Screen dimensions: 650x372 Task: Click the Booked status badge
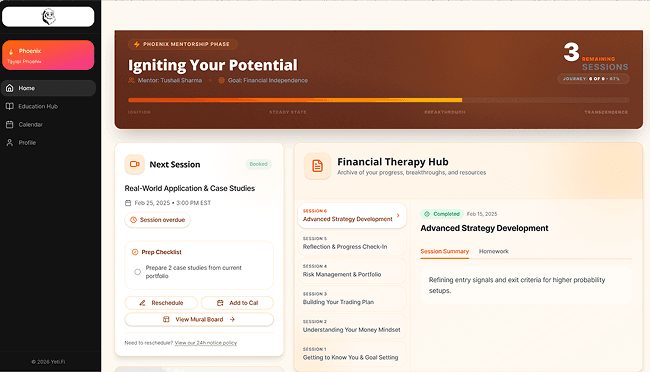tap(258, 164)
